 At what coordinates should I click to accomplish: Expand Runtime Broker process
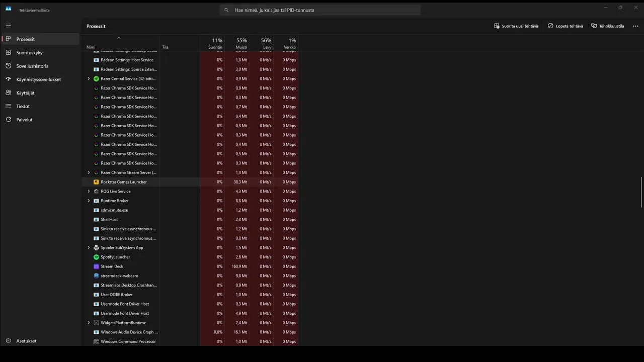89,201
